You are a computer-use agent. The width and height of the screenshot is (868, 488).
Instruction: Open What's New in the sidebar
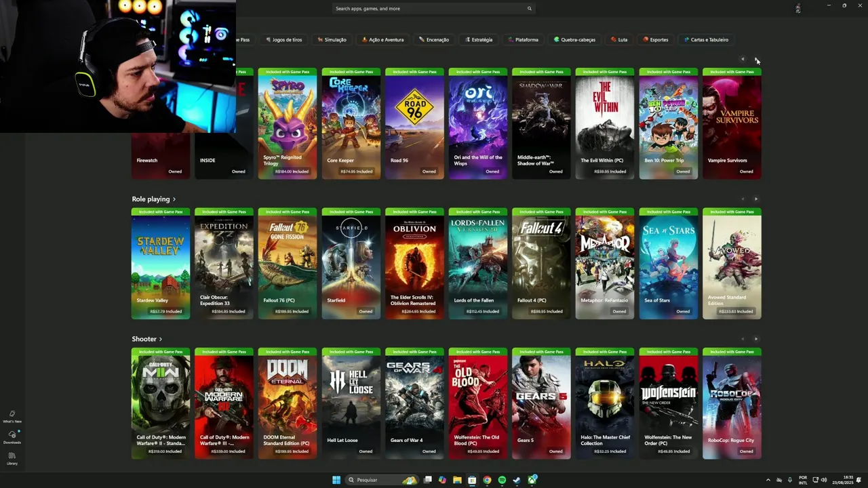12,416
